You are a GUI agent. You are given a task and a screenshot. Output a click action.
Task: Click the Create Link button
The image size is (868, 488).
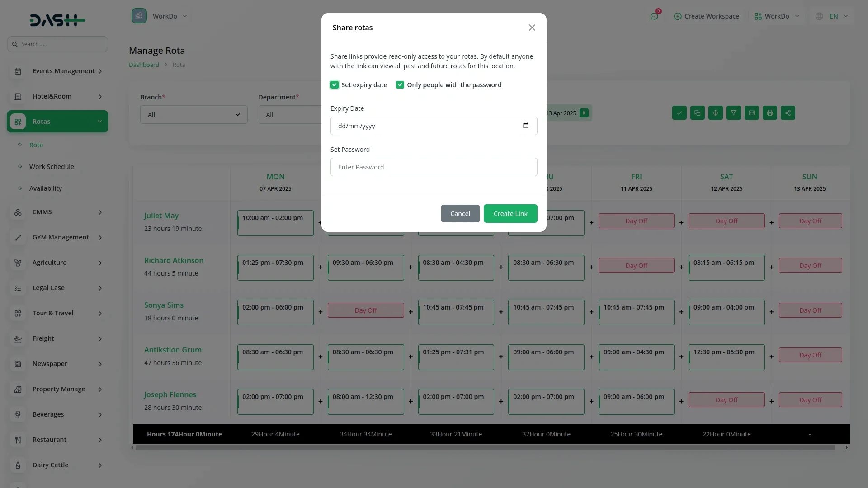tap(510, 214)
